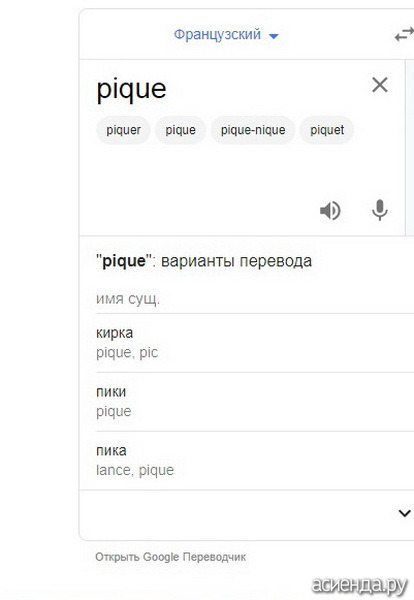
Task: Open the Французский language dropdown
Action: 226,35
